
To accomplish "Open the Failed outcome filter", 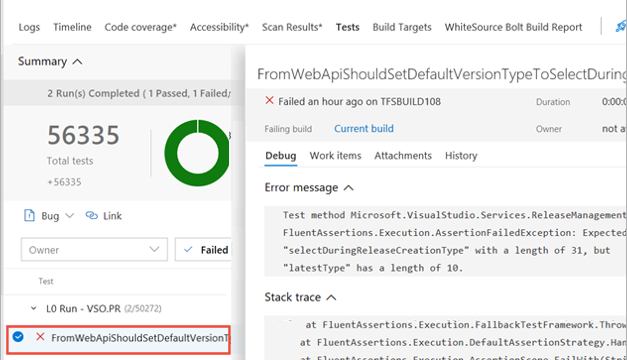I will pos(203,250).
